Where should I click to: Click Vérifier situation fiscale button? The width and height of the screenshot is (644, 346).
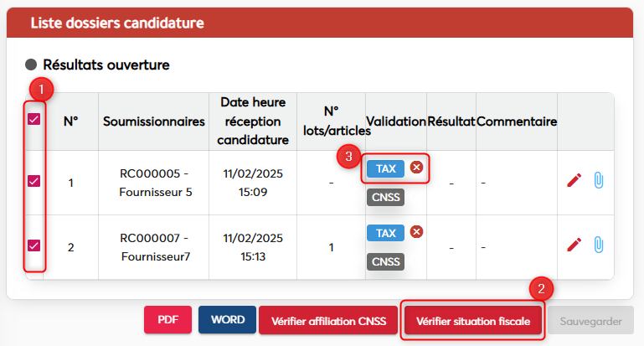pyautogui.click(x=472, y=320)
